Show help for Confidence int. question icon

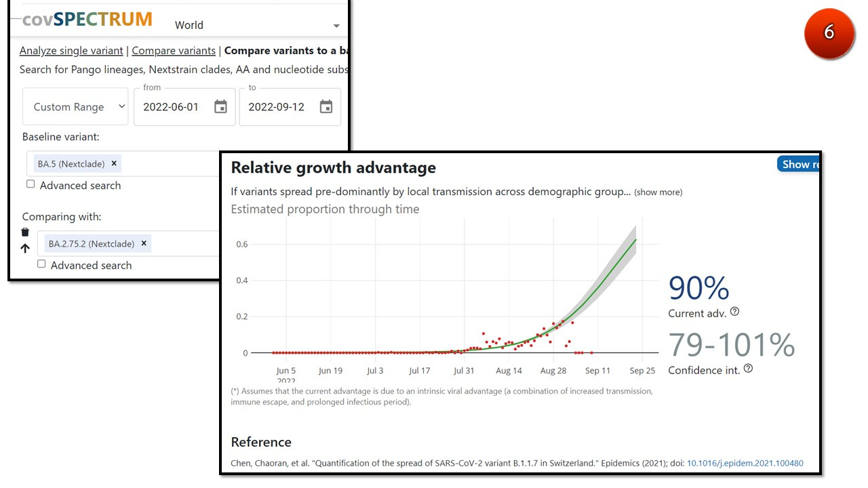point(748,369)
